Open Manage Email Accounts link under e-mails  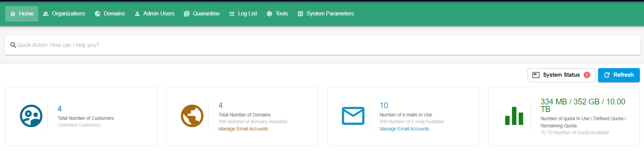(404, 129)
